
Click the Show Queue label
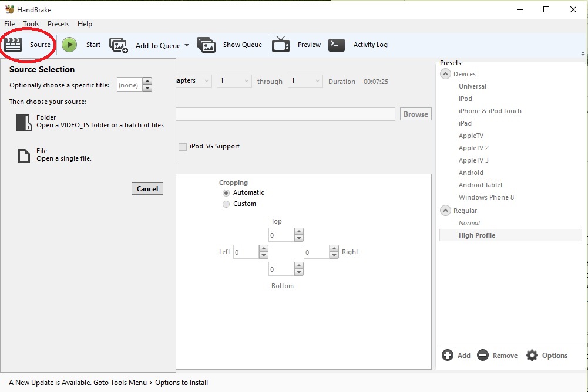243,45
